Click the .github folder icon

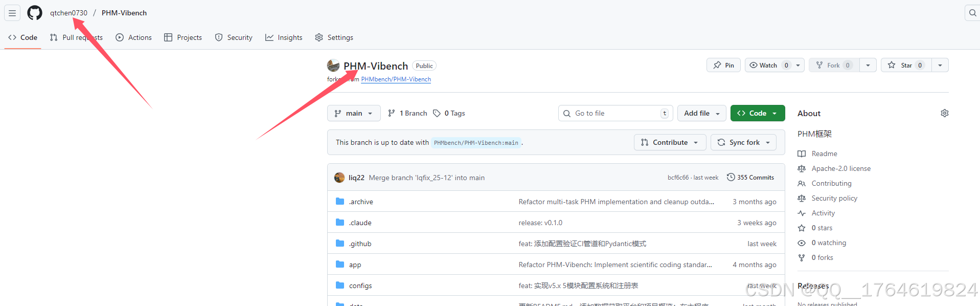click(340, 244)
